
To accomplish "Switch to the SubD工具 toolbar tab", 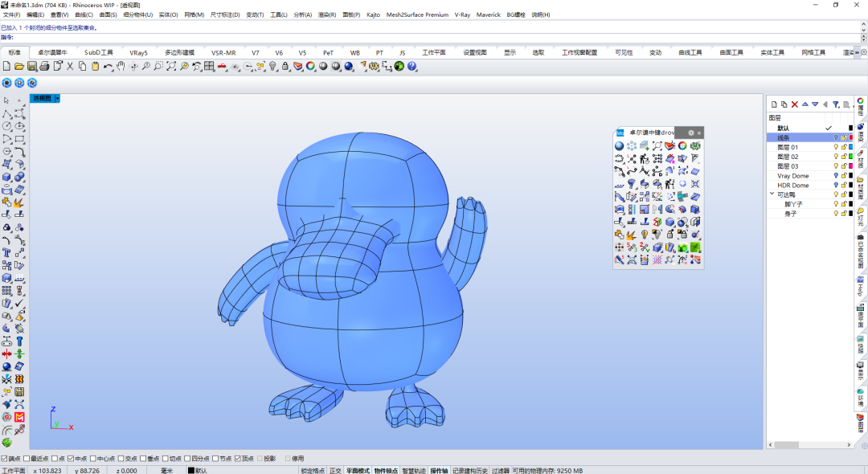I will click(x=99, y=52).
